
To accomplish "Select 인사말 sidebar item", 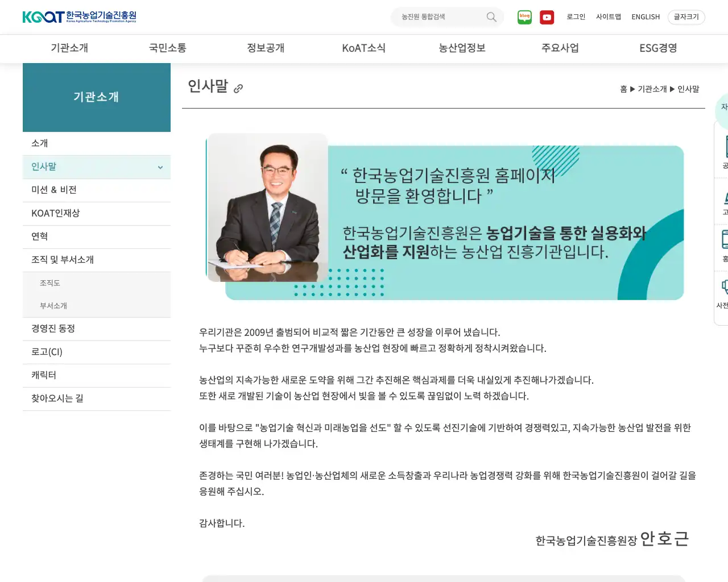I will click(x=97, y=167).
